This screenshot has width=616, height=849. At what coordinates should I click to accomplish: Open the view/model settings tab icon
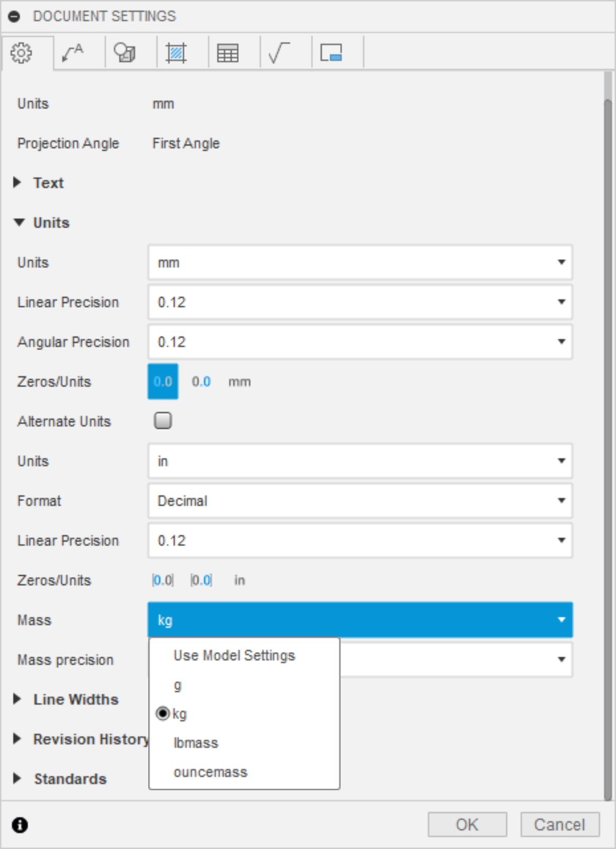[124, 53]
